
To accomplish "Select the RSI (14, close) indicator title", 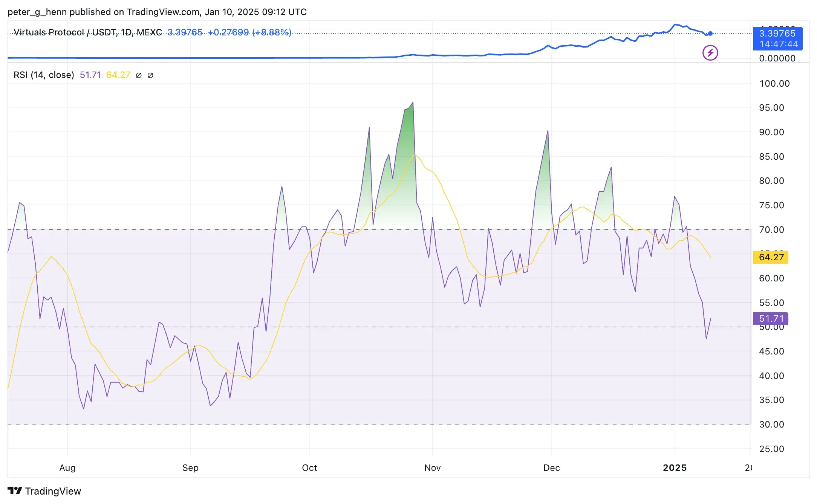I will coord(44,75).
